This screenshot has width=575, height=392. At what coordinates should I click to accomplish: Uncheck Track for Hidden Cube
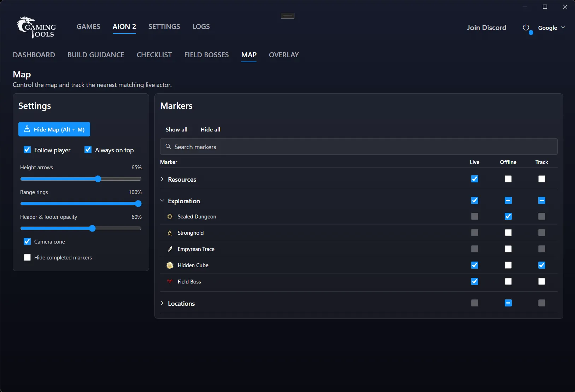[542, 265]
